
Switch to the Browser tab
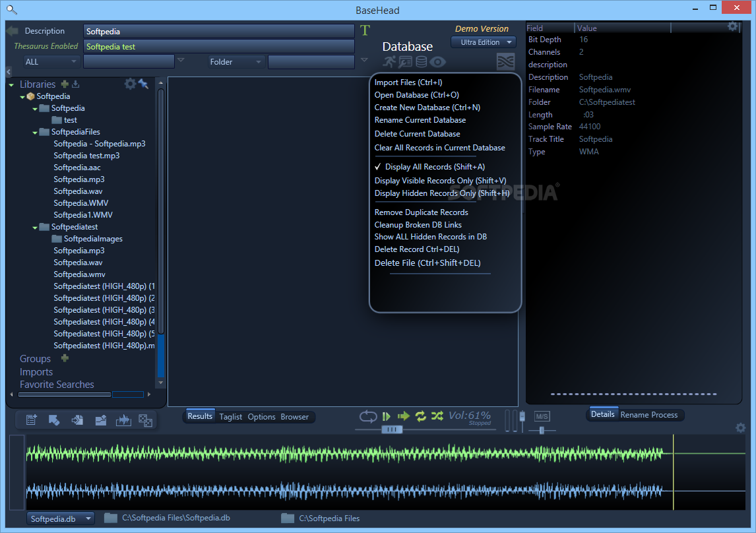(x=295, y=417)
